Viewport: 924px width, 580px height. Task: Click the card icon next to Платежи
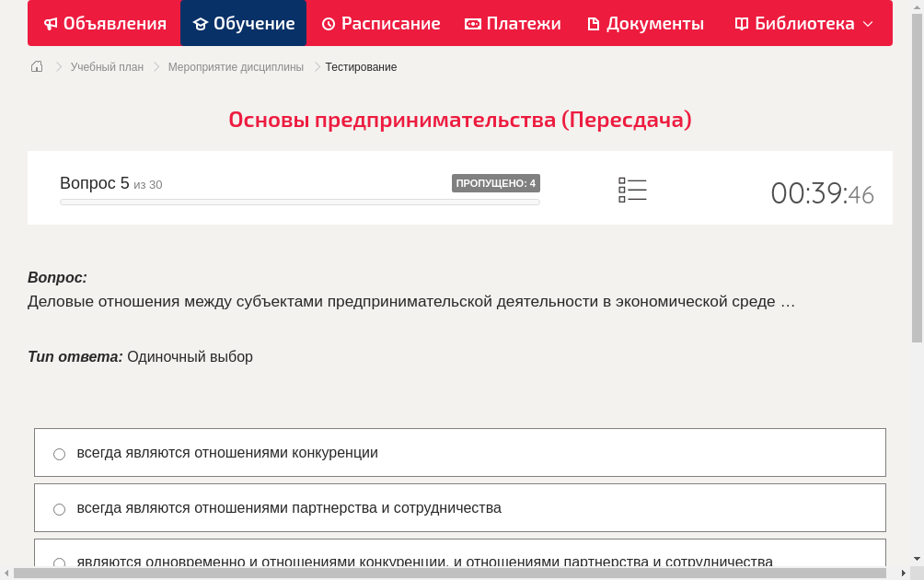pyautogui.click(x=470, y=23)
